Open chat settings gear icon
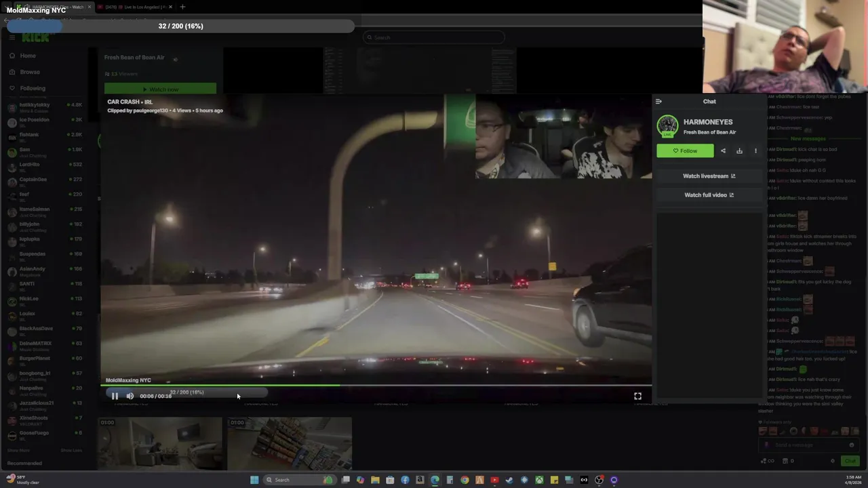Image resolution: width=868 pixels, height=488 pixels. pos(833,461)
